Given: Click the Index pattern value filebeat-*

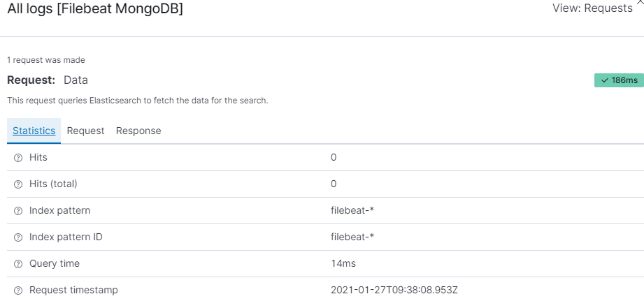Looking at the screenshot, I should click(x=352, y=210).
